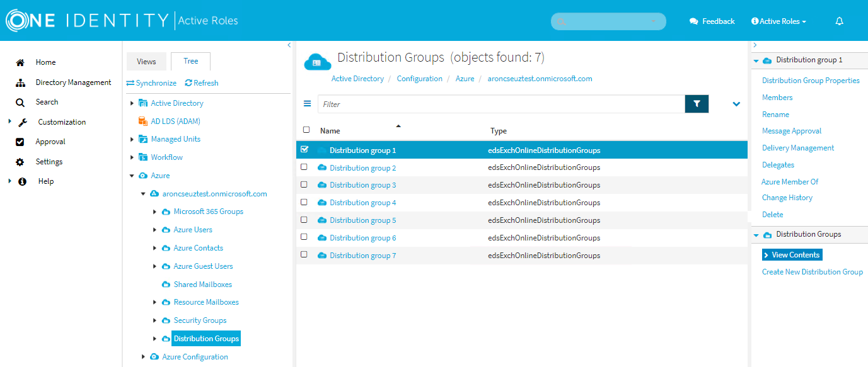Click the Synchronize arrows icon
This screenshot has width=868, height=367.
(130, 83)
